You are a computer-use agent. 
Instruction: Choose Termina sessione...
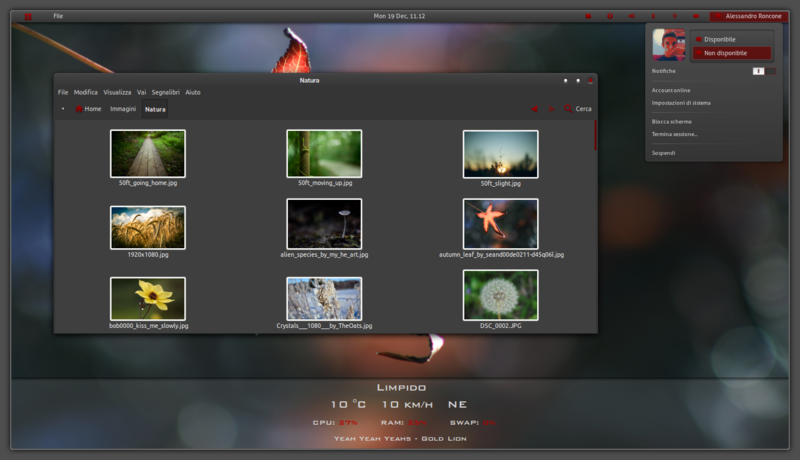[x=674, y=134]
